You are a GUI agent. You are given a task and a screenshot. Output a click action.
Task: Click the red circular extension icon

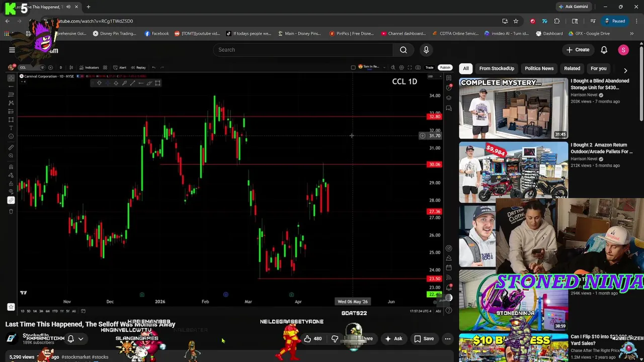click(x=532, y=21)
